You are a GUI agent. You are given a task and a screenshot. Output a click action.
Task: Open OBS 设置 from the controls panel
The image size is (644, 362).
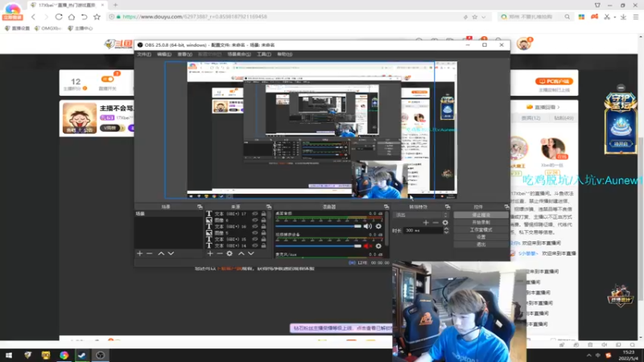tap(481, 237)
